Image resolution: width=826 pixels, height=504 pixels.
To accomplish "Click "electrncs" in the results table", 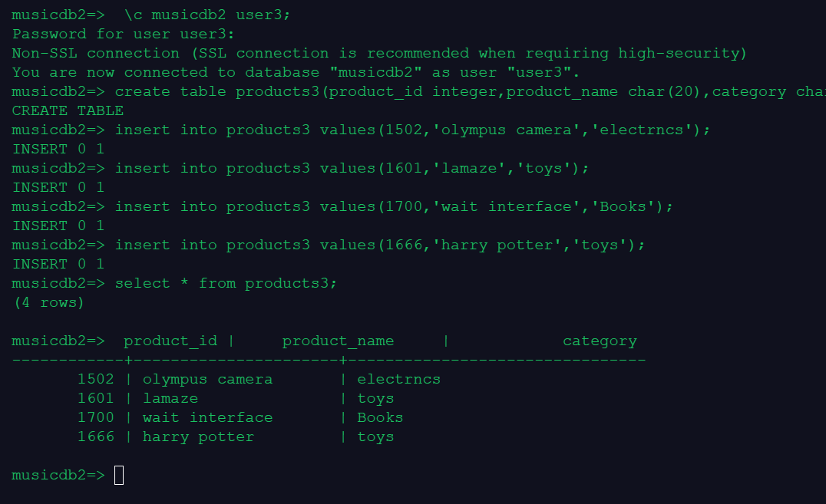I will (x=398, y=379).
